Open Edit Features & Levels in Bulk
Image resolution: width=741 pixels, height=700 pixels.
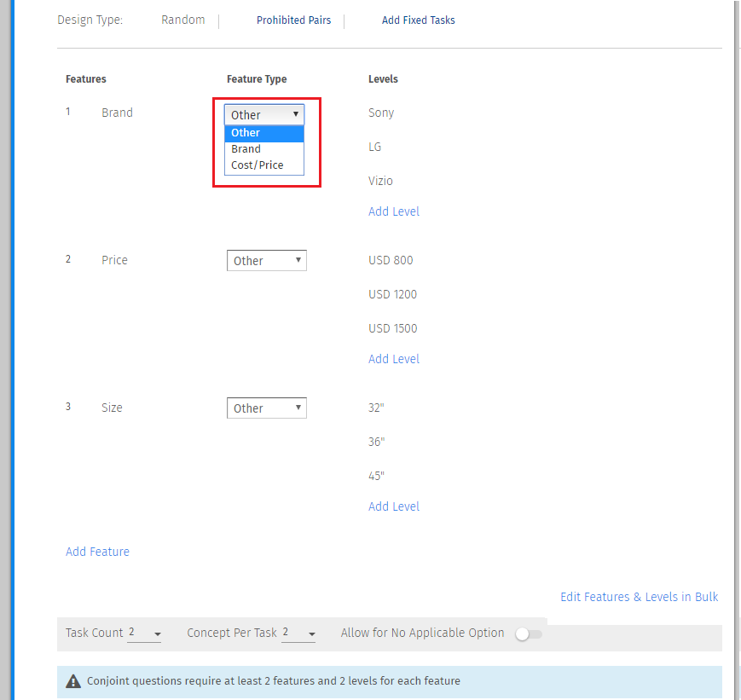click(x=639, y=597)
